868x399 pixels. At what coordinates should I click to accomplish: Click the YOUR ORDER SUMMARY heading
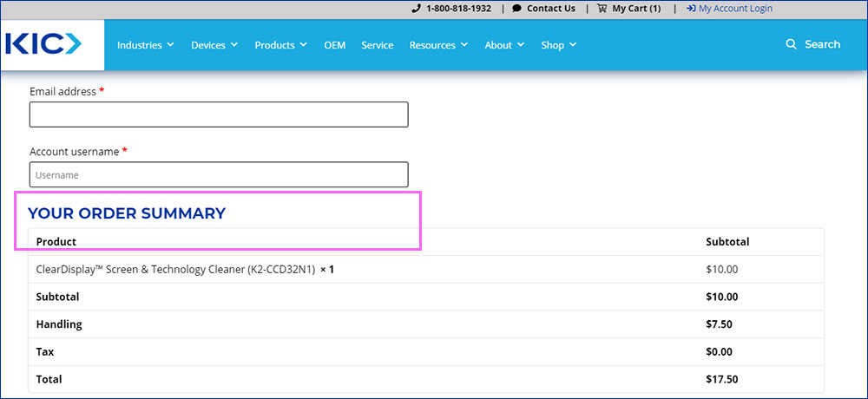[x=127, y=213]
